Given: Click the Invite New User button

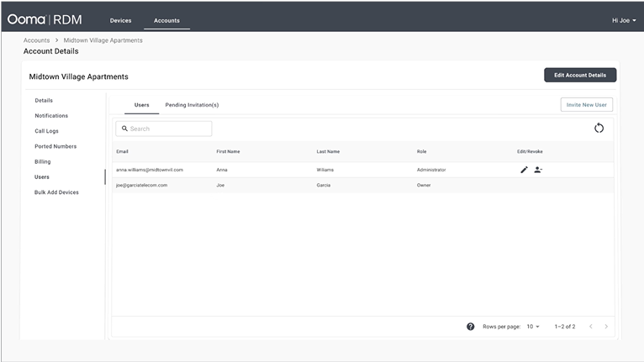Looking at the screenshot, I should (586, 105).
